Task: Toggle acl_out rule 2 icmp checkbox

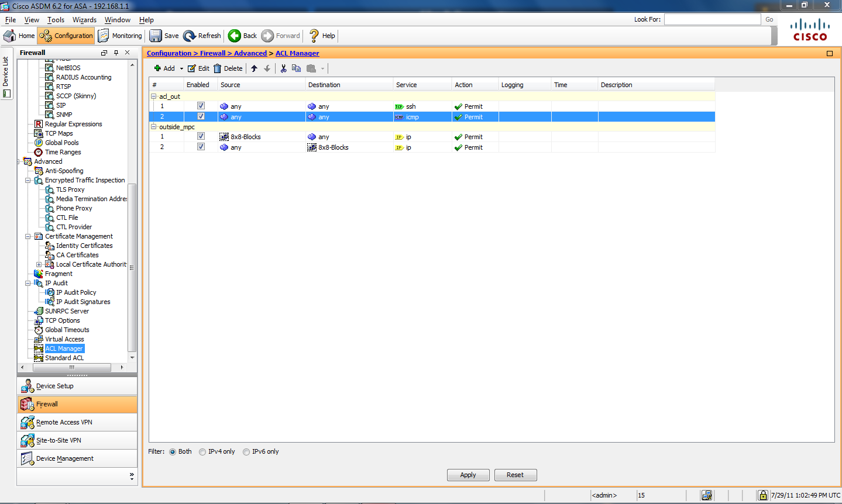Action: click(201, 116)
